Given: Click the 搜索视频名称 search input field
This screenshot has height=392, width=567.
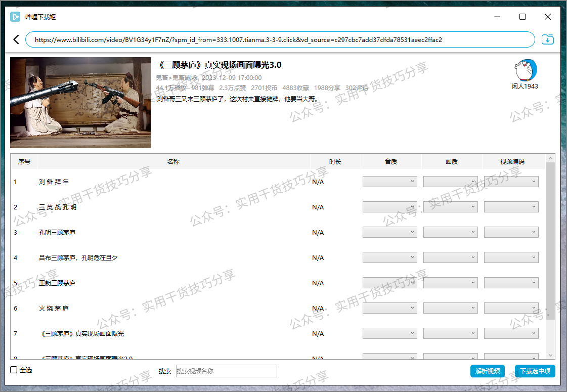Looking at the screenshot, I should (x=226, y=371).
